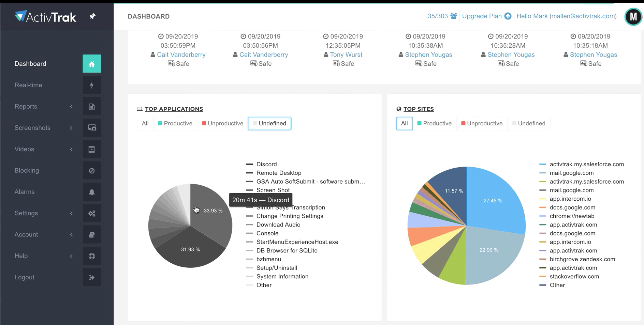The width and height of the screenshot is (644, 325).
Task: Click the 31.93 % applications pie slice
Action: [x=191, y=250]
